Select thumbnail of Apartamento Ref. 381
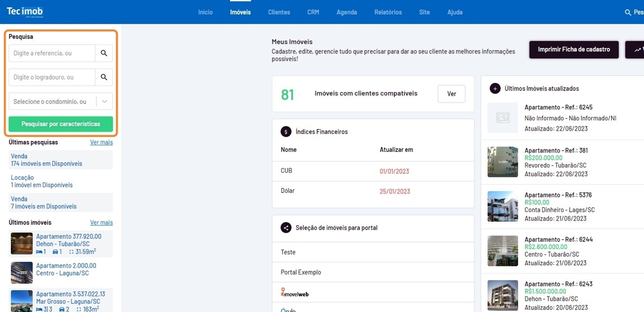The image size is (644, 312). 503,162
